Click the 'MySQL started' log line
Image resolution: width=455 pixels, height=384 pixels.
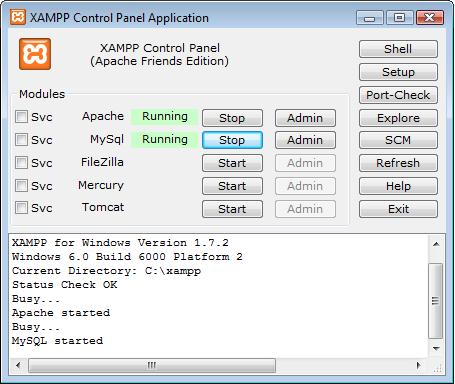click(58, 341)
